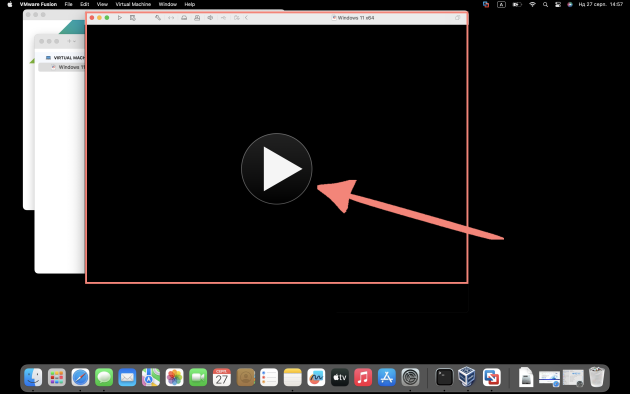The width and height of the screenshot is (630, 394).
Task: Click the toolbar play icon for Windows 11
Action: 120,18
